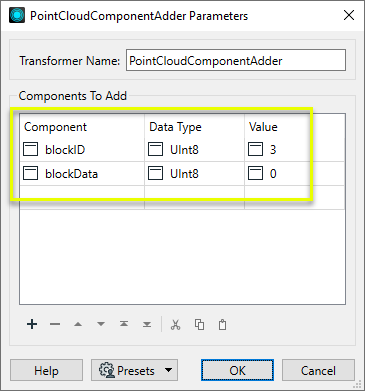Paste row from clipboard icon

click(222, 324)
